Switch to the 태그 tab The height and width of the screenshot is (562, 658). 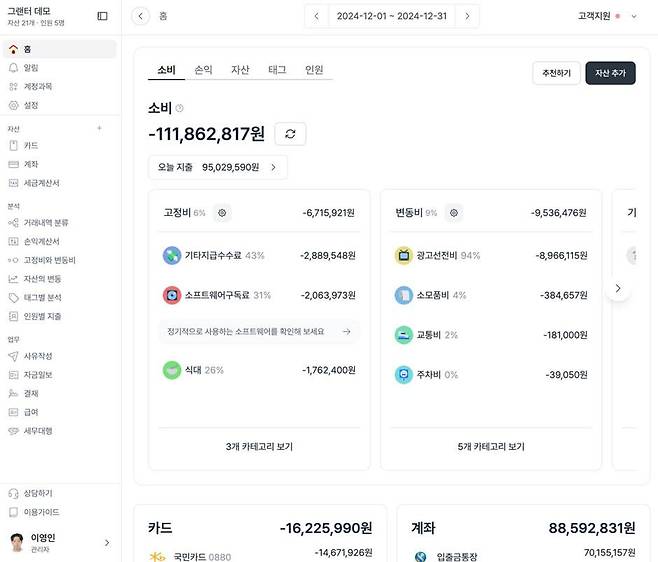(277, 70)
